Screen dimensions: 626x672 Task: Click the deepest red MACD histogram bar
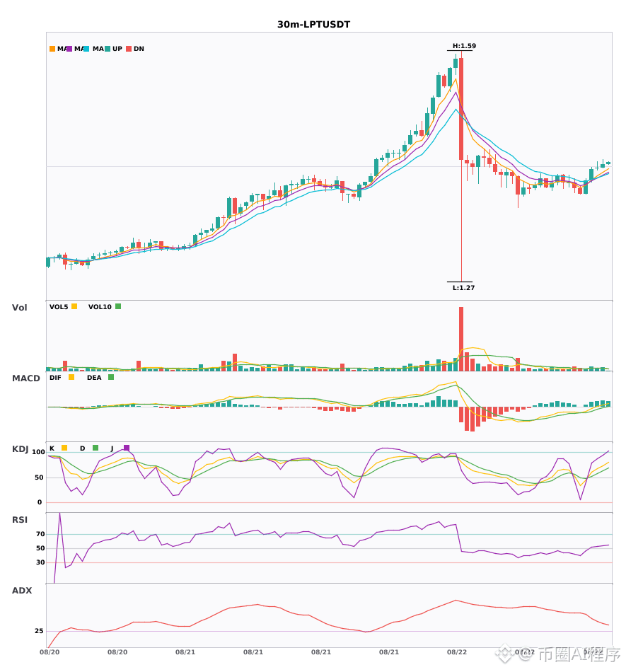point(473,419)
